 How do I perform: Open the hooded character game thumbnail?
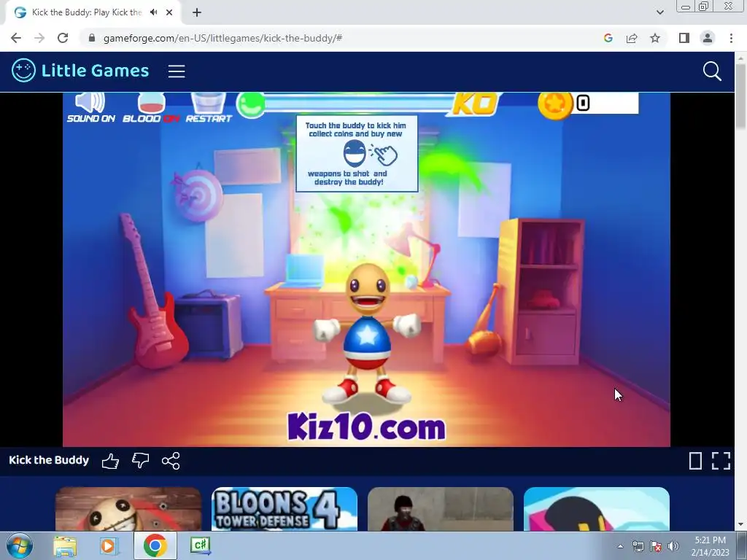(x=441, y=508)
